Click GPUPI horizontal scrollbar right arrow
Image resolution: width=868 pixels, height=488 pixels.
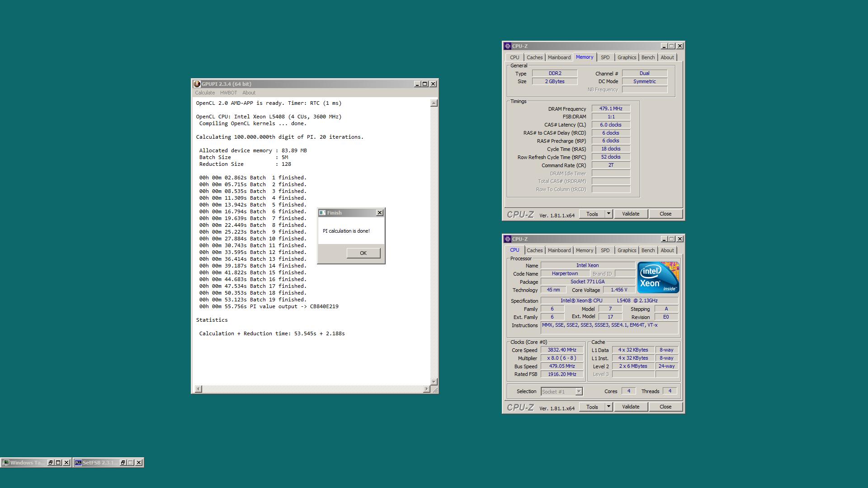pos(427,389)
